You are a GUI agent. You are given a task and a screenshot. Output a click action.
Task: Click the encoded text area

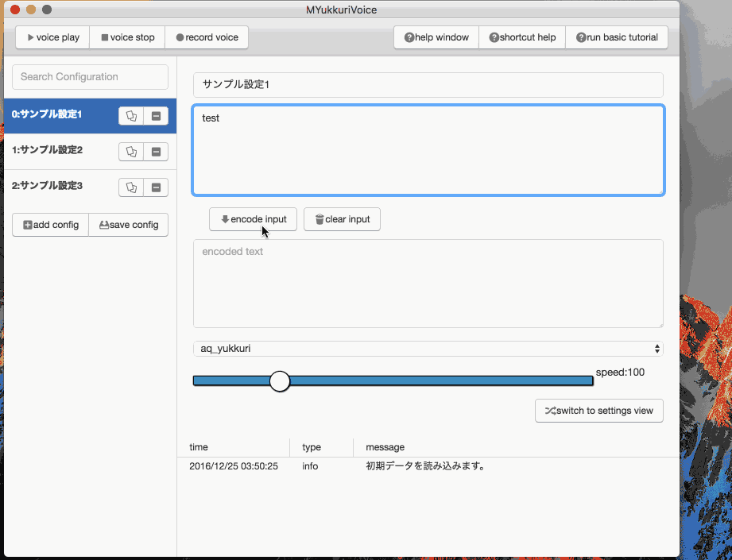428,284
